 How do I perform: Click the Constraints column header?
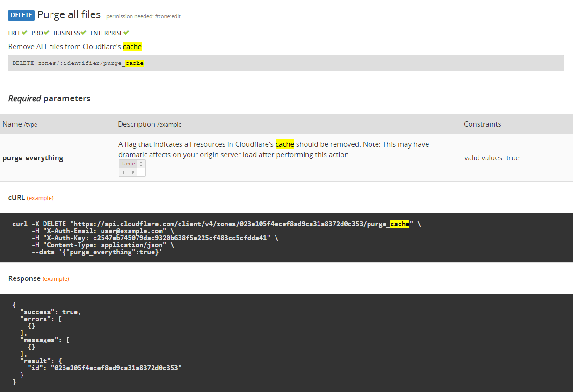(482, 124)
